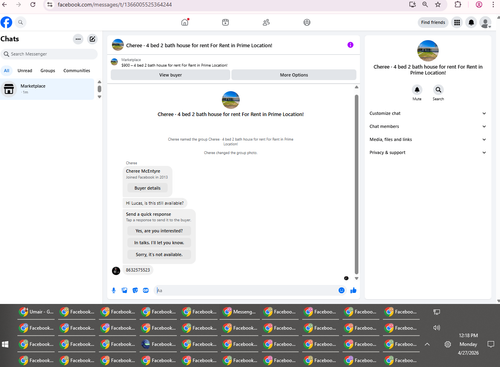Viewport: 500px width, 367px height.
Task: Open browser zoom magnifier icon
Action: coord(425,5)
